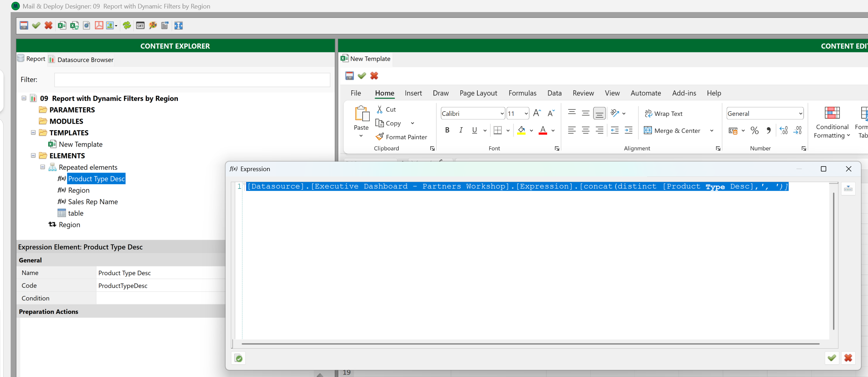868x377 pixels.
Task: Click the Filter input field
Action: tap(192, 80)
